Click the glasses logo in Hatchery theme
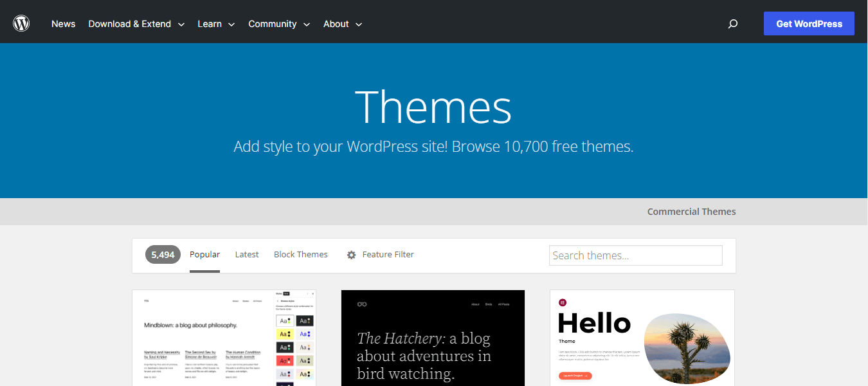This screenshot has height=386, width=868. 362,304
